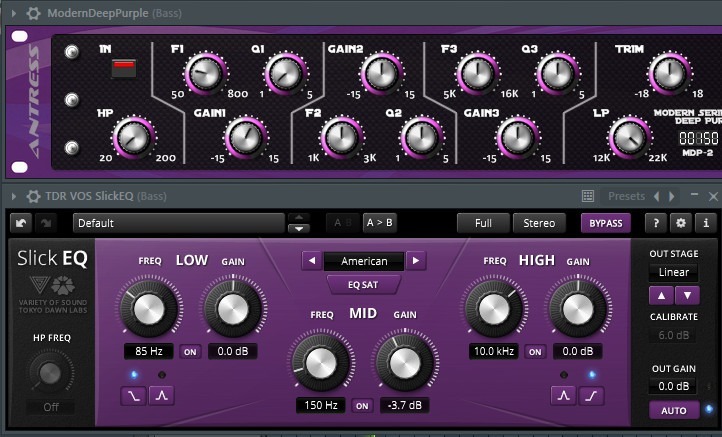Toggle the BYPASS button
This screenshot has height=437, width=722.
point(606,223)
